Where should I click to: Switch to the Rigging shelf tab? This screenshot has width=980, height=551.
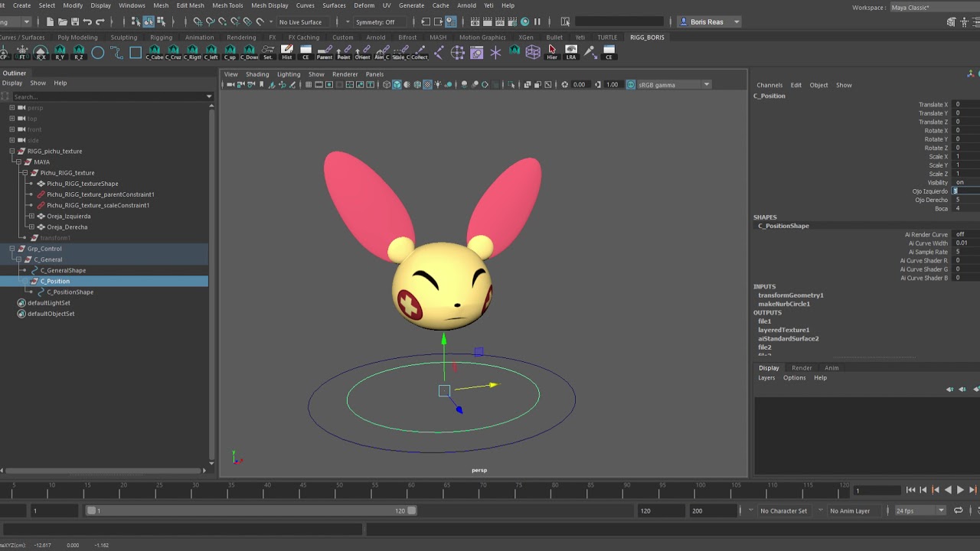click(x=161, y=37)
